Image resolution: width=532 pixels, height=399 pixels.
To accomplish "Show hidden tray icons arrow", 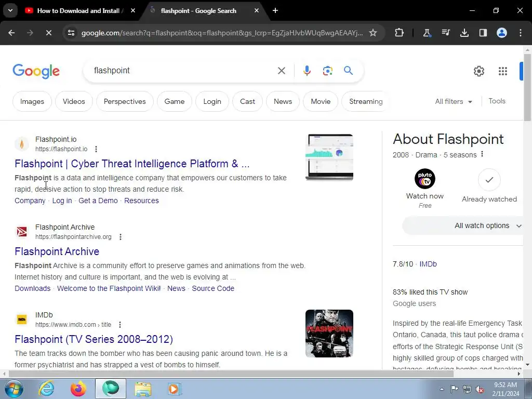I will tap(442, 389).
